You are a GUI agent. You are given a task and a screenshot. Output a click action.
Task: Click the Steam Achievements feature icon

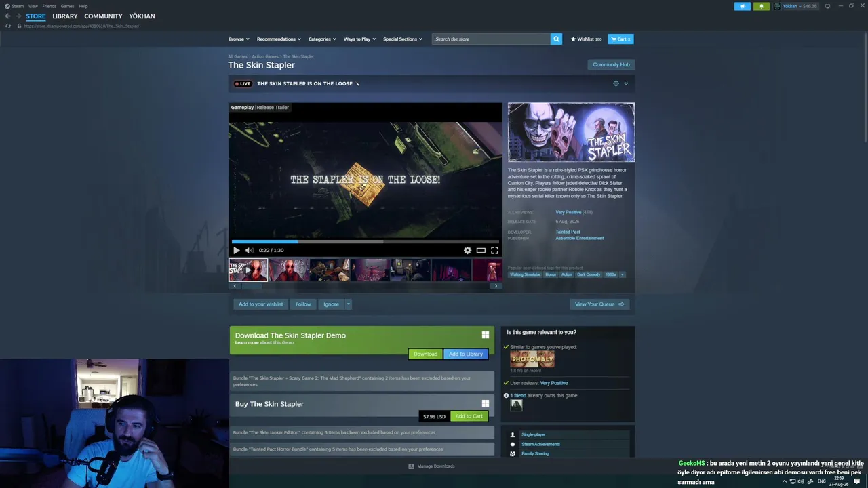(513, 444)
